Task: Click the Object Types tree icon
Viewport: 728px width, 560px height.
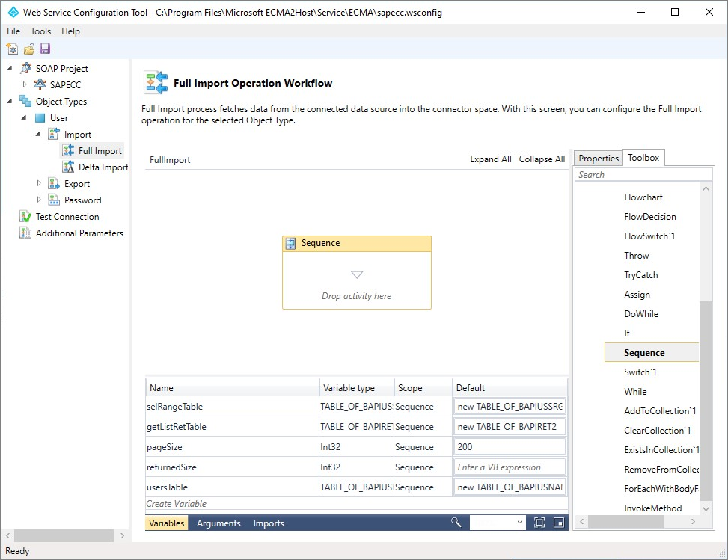Action: (25, 101)
